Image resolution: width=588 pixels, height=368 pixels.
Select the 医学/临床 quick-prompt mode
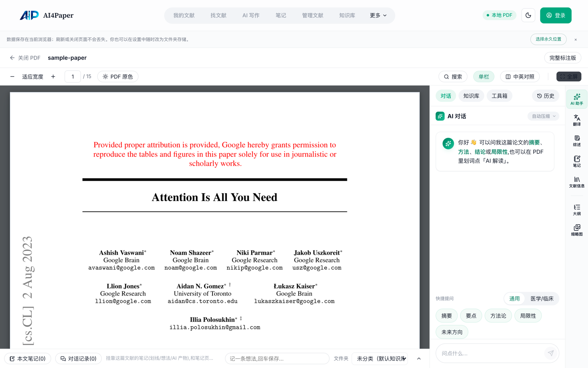point(542,299)
